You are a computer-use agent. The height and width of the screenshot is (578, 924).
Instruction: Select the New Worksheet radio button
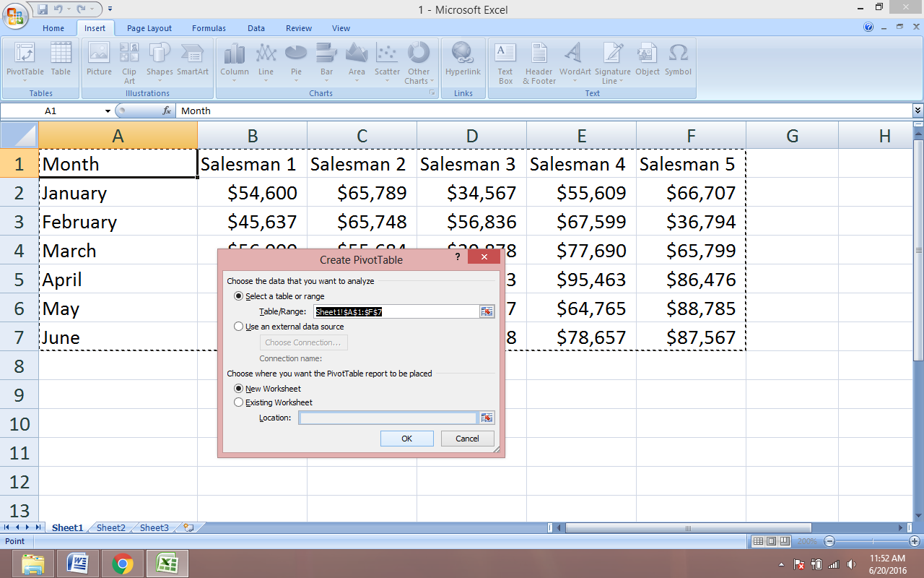[x=239, y=389]
